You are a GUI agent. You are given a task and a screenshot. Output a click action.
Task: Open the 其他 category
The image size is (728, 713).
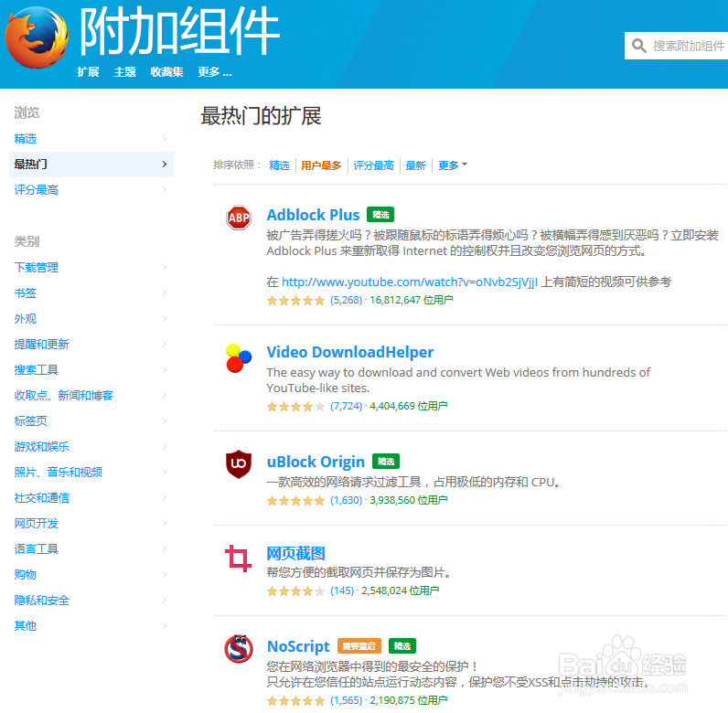click(x=25, y=626)
